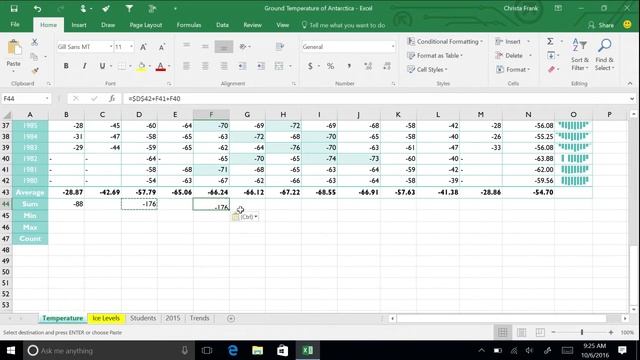Collapse the ribbon with arrow

coord(630,83)
